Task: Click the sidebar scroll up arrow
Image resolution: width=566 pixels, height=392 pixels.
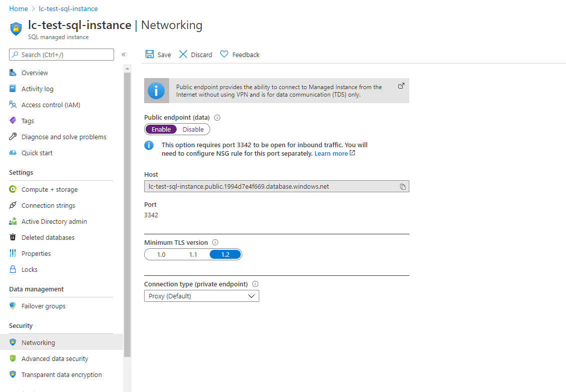Action: (127, 69)
